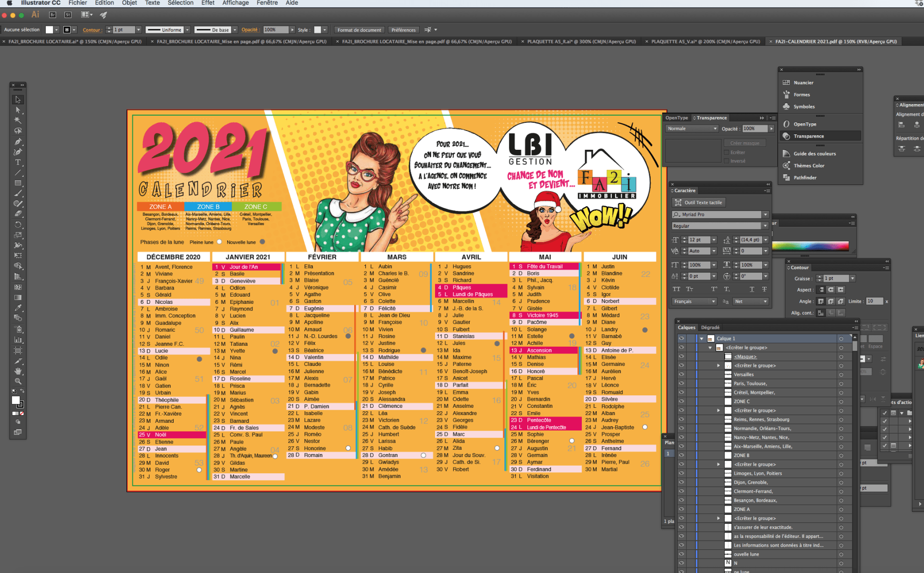924x573 pixels.
Task: Toggle visibility of ZONE B sublayer
Action: point(681,456)
